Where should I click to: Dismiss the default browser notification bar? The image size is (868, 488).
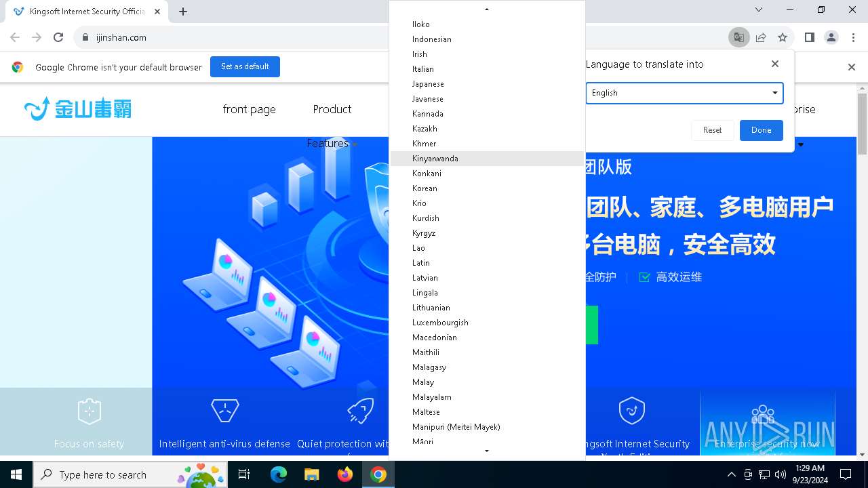(852, 67)
